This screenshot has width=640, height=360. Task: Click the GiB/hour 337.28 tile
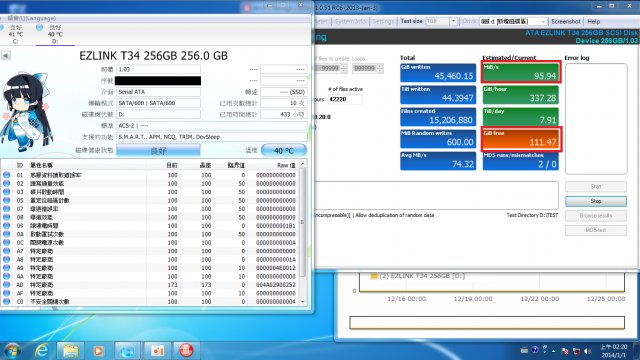[520, 95]
